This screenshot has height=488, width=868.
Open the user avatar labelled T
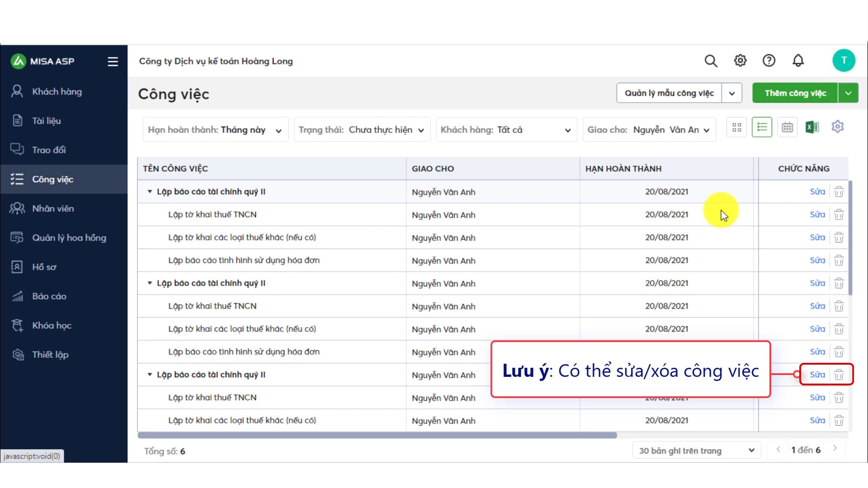[x=844, y=60]
